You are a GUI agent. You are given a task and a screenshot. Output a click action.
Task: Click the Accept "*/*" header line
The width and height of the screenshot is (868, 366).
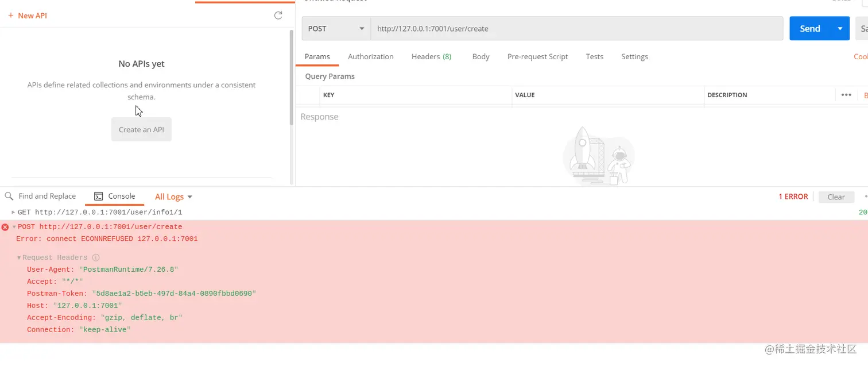click(x=55, y=282)
